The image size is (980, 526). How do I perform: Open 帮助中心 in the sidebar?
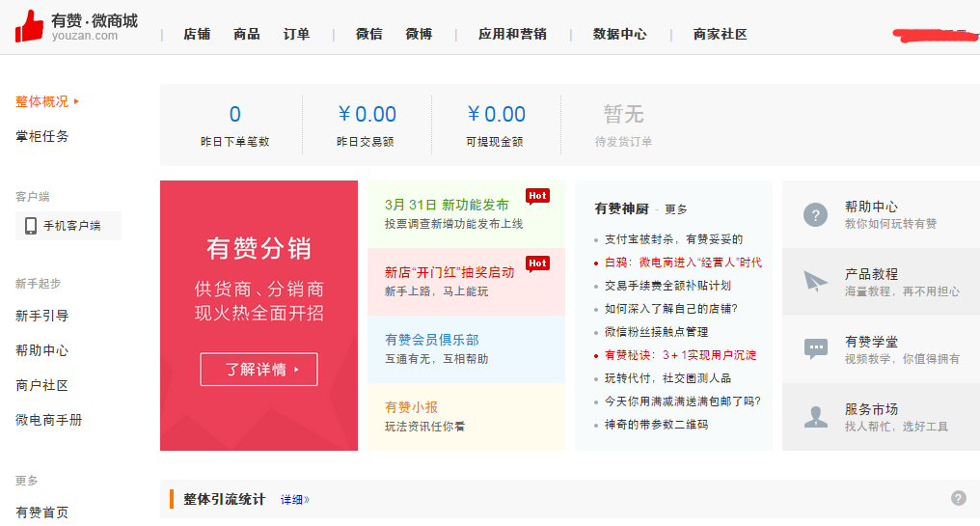pos(41,350)
